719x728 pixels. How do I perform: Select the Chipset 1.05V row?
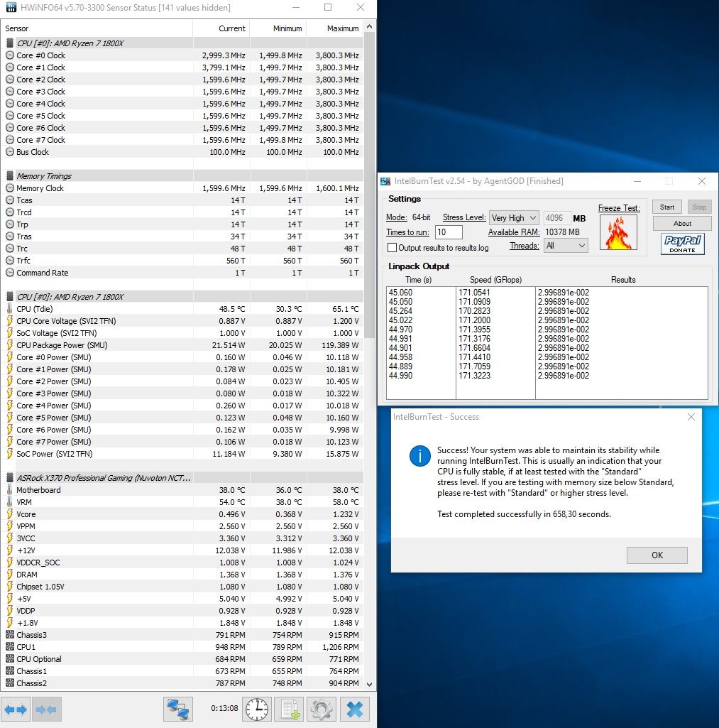click(x=182, y=587)
